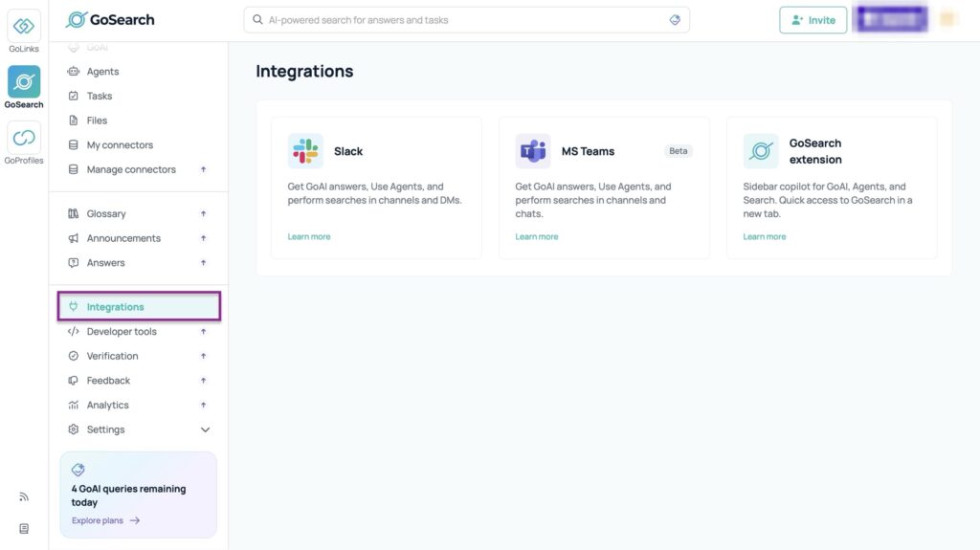Focus the AI-powered search field

pos(466,20)
